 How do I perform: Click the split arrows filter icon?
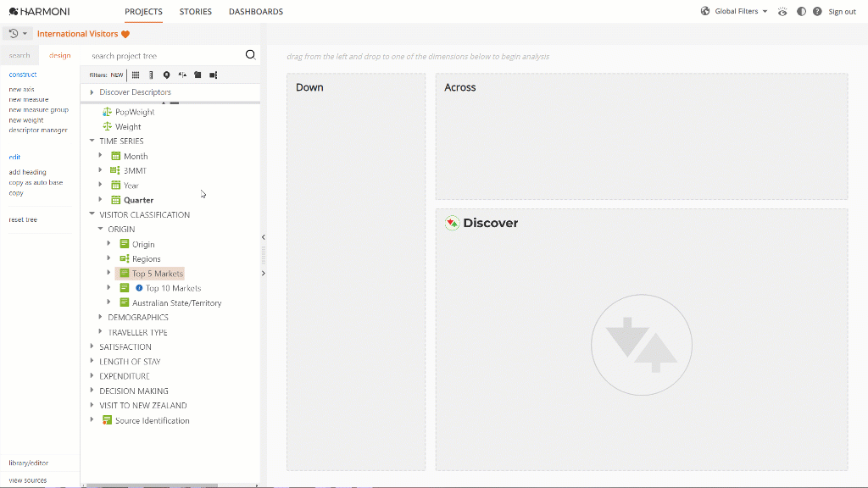(182, 75)
